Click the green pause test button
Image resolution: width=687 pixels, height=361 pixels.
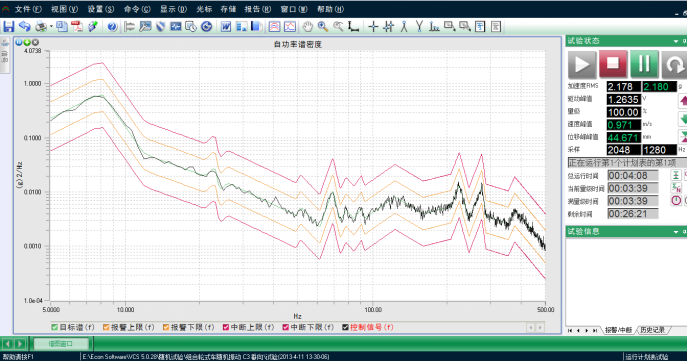coord(644,64)
